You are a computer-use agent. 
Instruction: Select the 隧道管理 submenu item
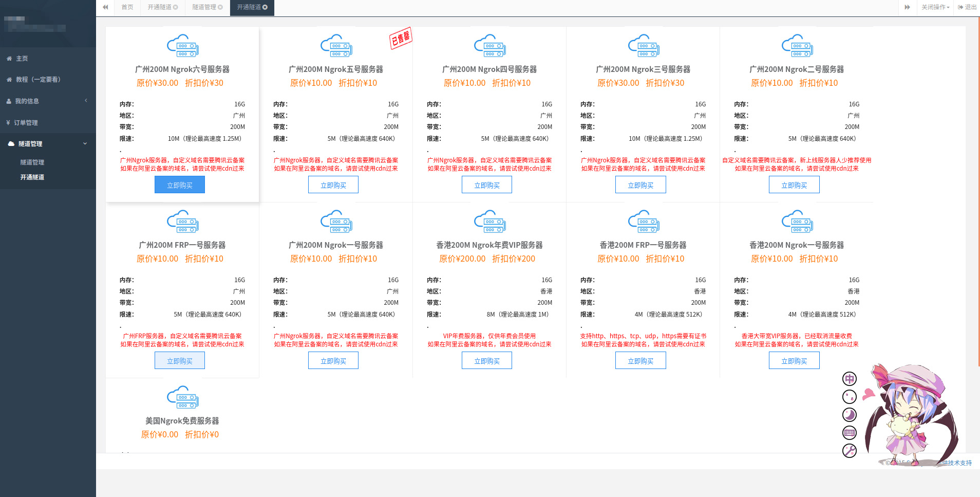pos(32,162)
